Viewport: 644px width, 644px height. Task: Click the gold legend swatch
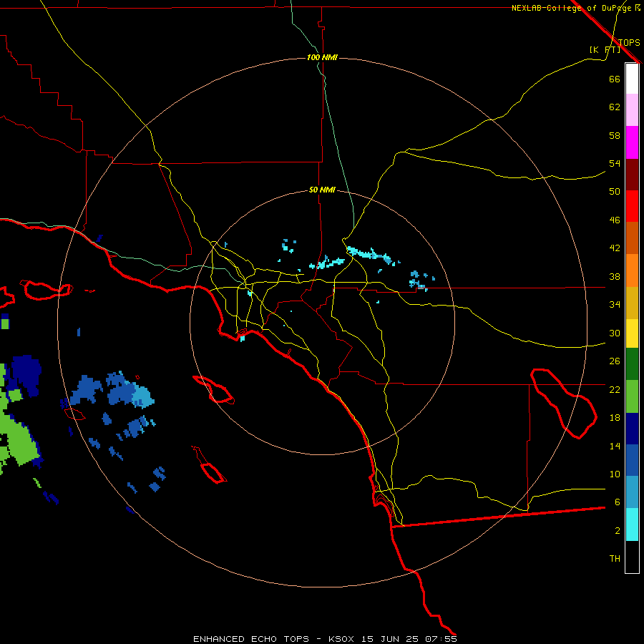632,303
